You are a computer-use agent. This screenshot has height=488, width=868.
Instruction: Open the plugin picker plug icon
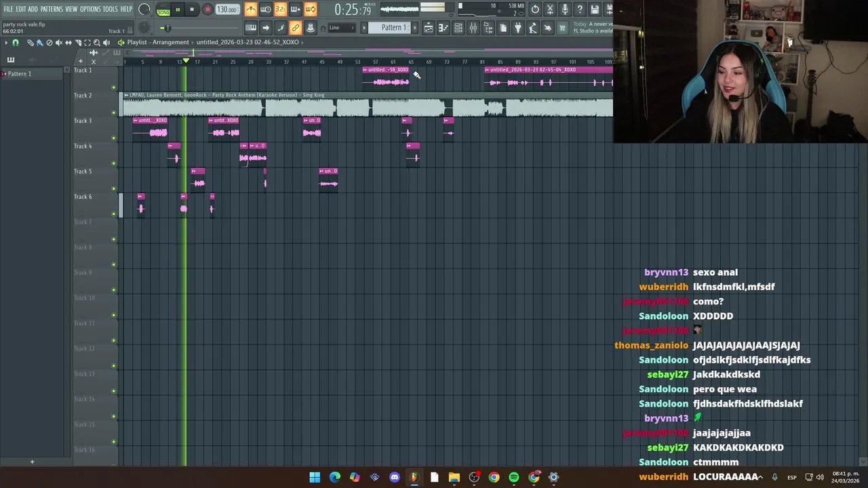coord(518,28)
